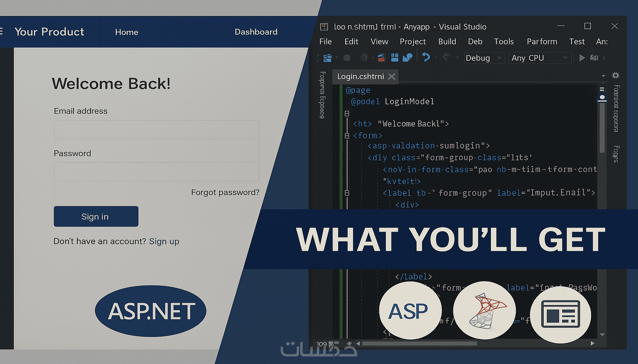Minimize the Visual Studio window
Image resolution: width=638 pixels, height=364 pixels.
point(561,26)
